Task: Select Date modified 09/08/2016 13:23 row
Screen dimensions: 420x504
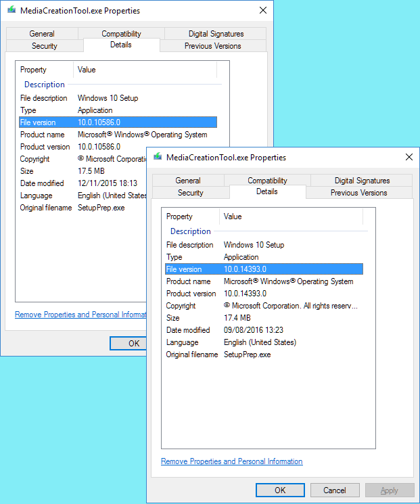Action: (264, 330)
